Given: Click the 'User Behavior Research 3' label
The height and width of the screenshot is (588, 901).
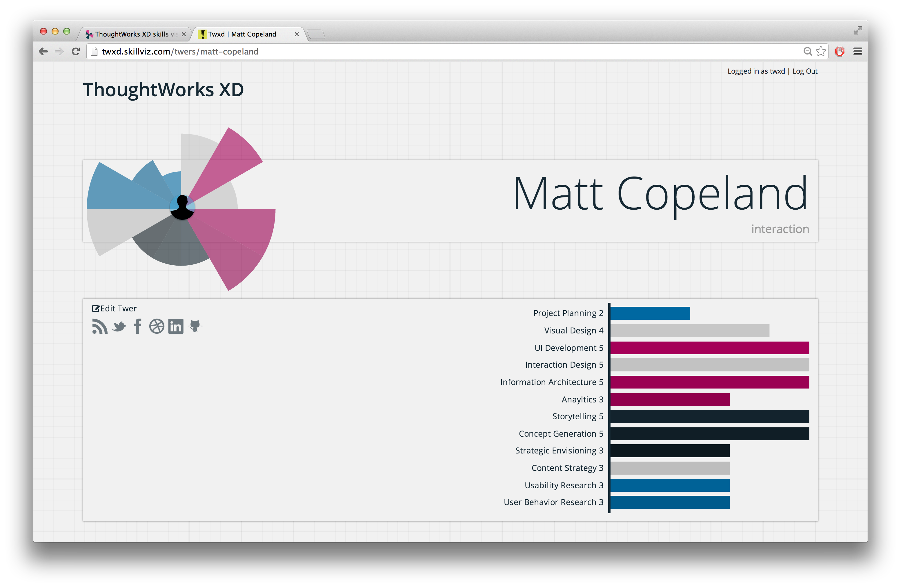Looking at the screenshot, I should point(553,502).
